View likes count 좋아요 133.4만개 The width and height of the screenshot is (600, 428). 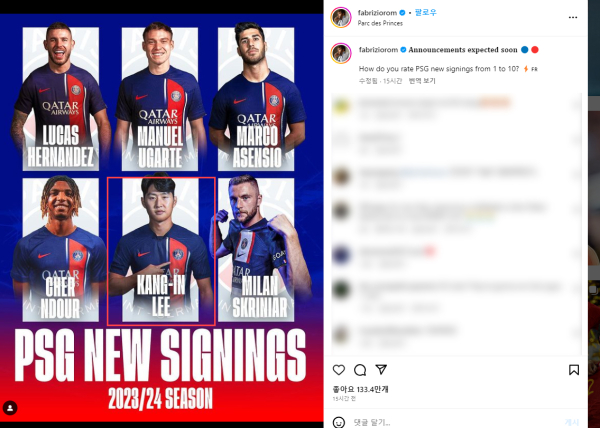point(360,389)
